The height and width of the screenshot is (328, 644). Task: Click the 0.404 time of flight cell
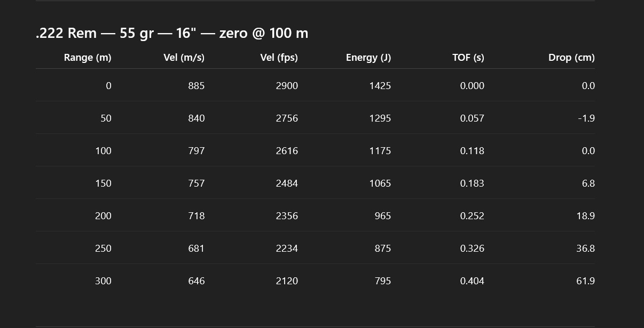(x=472, y=281)
